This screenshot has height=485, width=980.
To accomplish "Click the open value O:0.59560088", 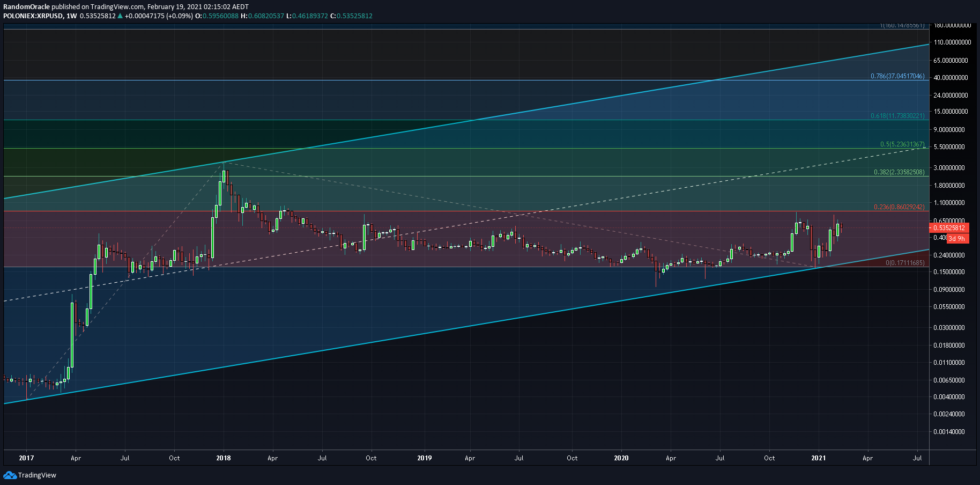I will click(217, 16).
